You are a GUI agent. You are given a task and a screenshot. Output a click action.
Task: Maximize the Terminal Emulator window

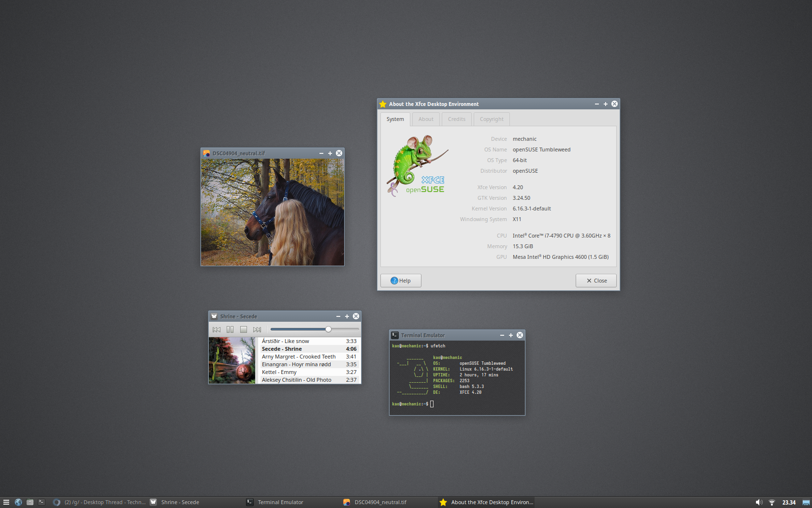511,335
